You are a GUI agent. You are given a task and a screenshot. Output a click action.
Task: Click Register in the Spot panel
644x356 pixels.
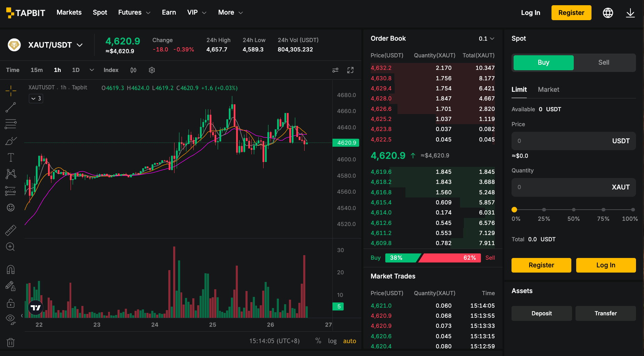pos(541,265)
